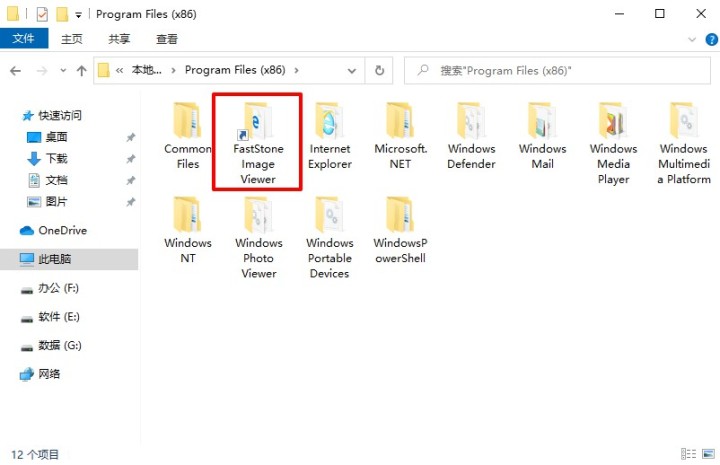This screenshot has width=720, height=465.
Task: Expand the breadcrumb arrow after 本地...
Action: 174,70
